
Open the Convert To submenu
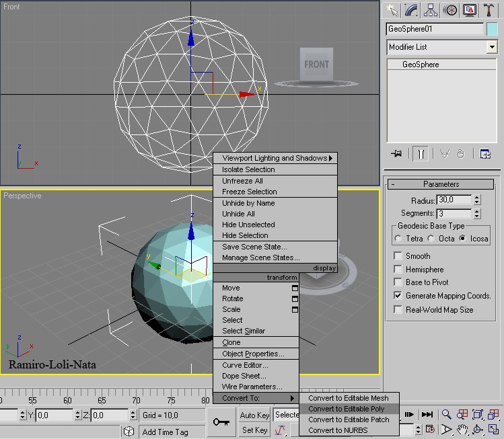coord(256,398)
